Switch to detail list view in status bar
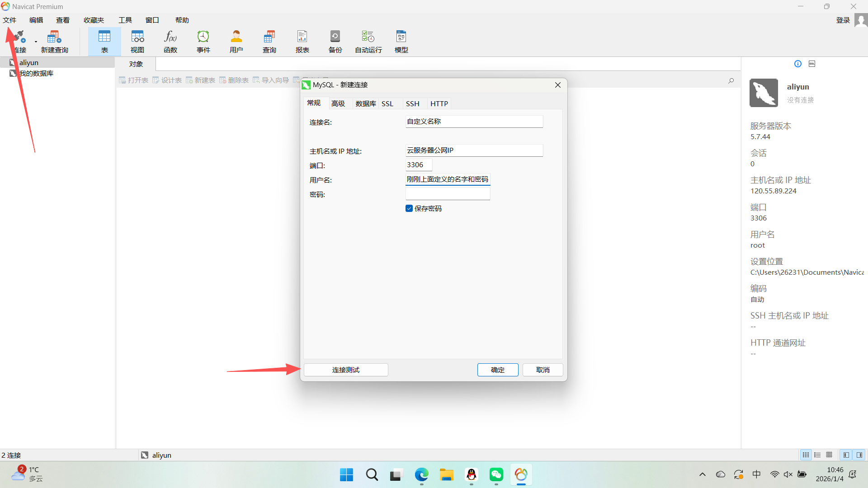 coord(817,455)
